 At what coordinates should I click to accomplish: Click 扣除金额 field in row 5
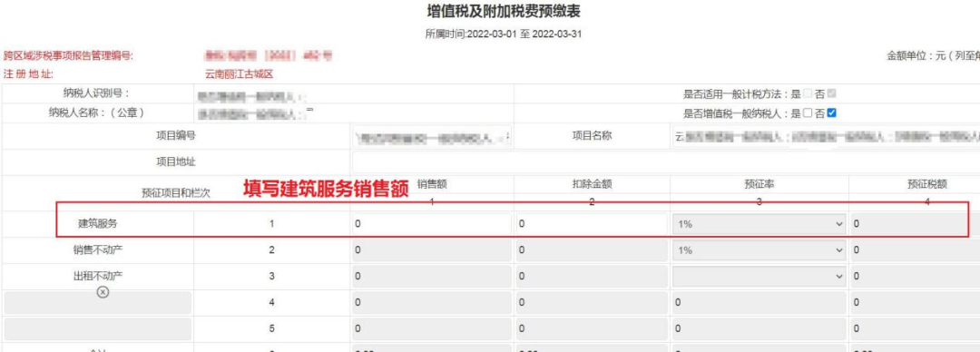click(x=593, y=329)
